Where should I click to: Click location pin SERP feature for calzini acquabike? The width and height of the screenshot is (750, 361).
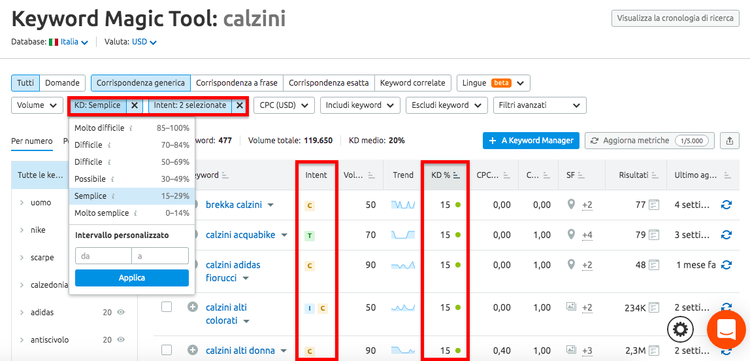pos(570,234)
